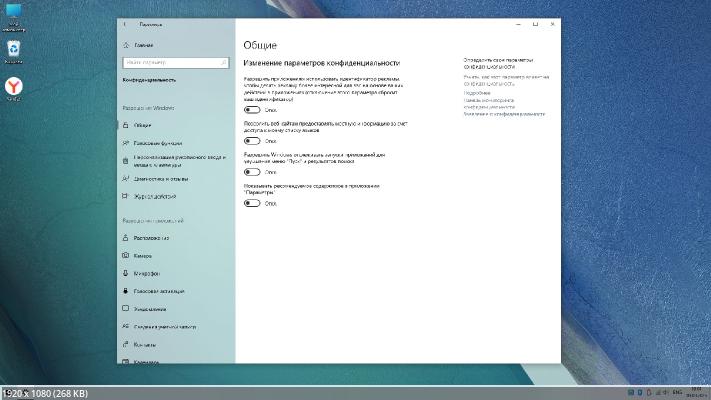The width and height of the screenshot is (711, 400).
Task: Open Голосовая активация permissions page
Action: click(163, 291)
